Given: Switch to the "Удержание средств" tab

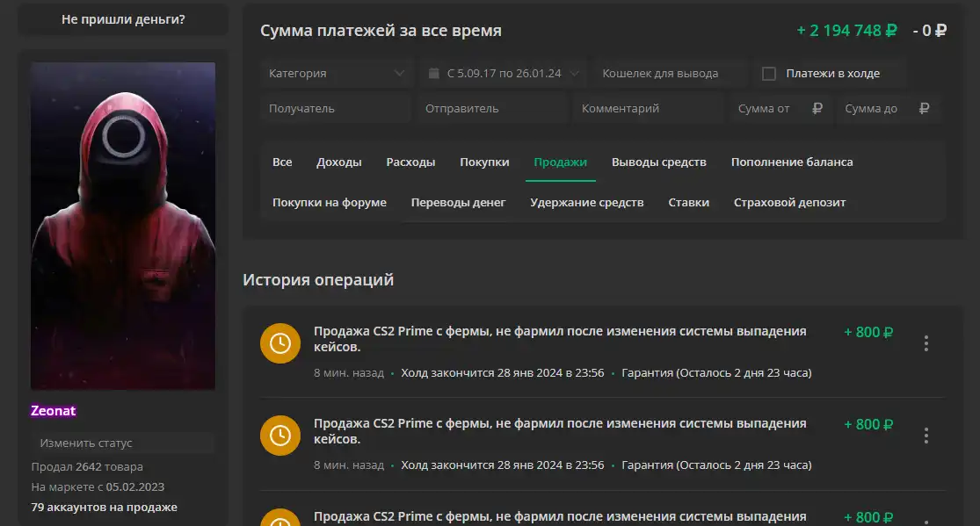Looking at the screenshot, I should (x=587, y=202).
